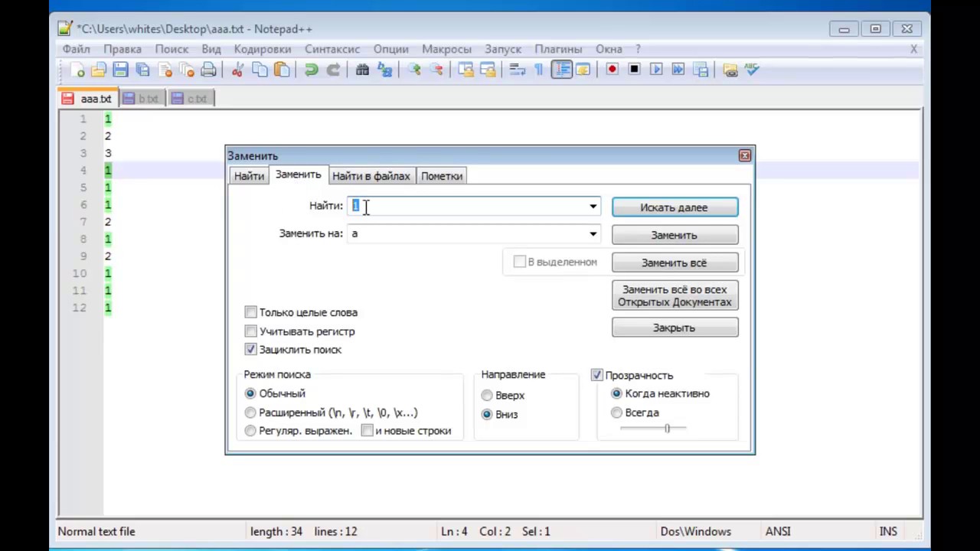Image resolution: width=980 pixels, height=551 pixels.
Task: Click the Close file toolbar icon
Action: point(165,70)
